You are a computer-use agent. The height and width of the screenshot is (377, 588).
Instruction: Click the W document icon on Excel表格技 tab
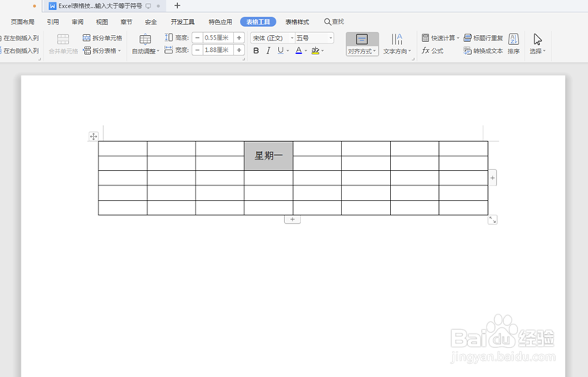click(x=53, y=6)
